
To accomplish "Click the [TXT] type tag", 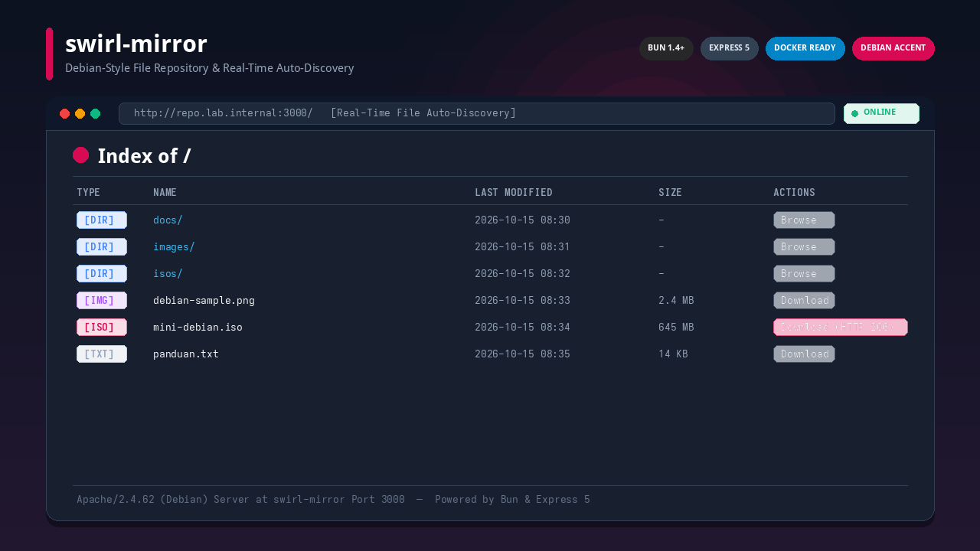I will (102, 354).
